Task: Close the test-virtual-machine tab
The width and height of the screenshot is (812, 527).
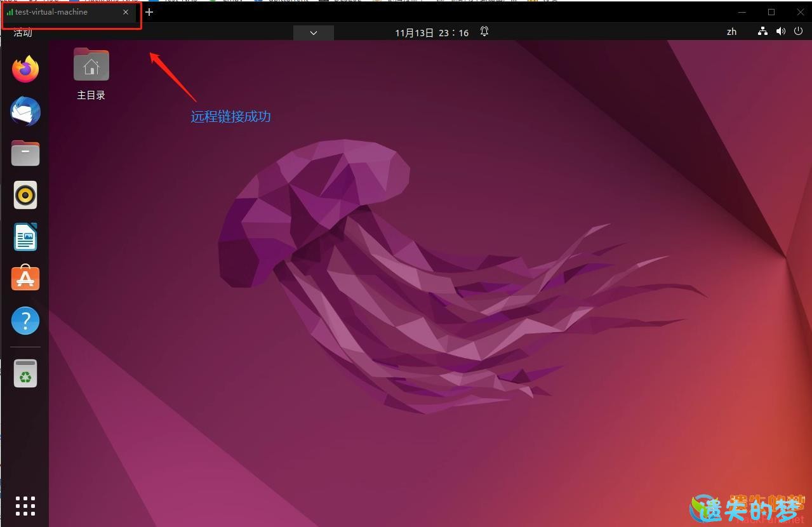Action: tap(126, 12)
